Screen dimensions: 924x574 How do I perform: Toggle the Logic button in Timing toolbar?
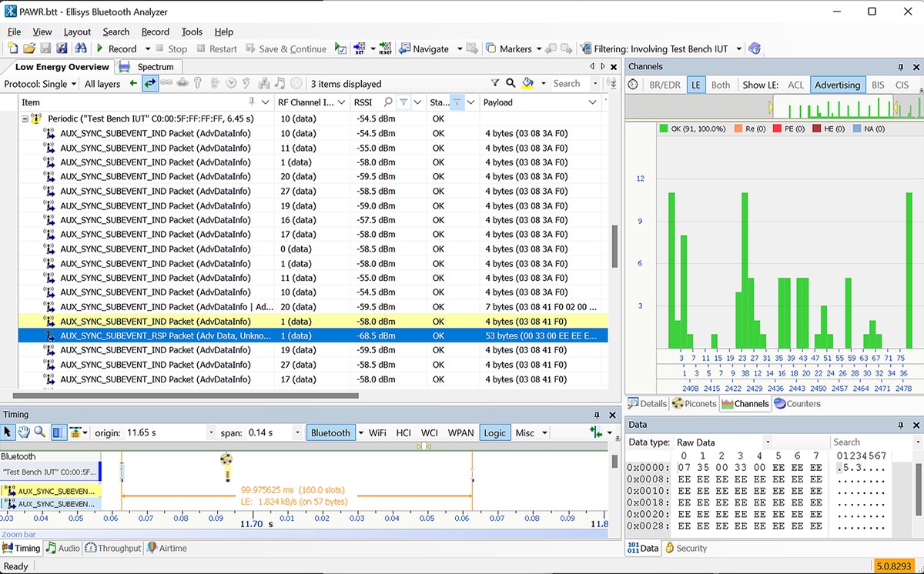point(494,432)
